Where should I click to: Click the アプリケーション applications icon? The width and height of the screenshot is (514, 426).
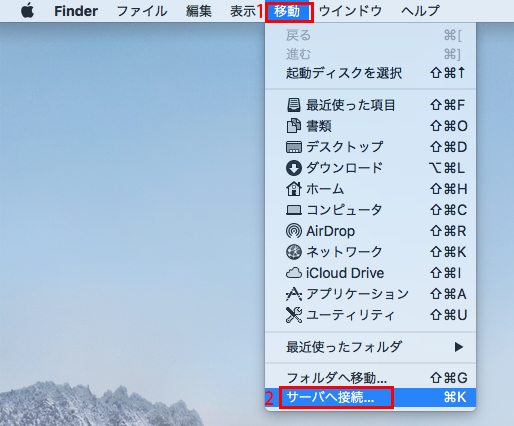click(294, 294)
